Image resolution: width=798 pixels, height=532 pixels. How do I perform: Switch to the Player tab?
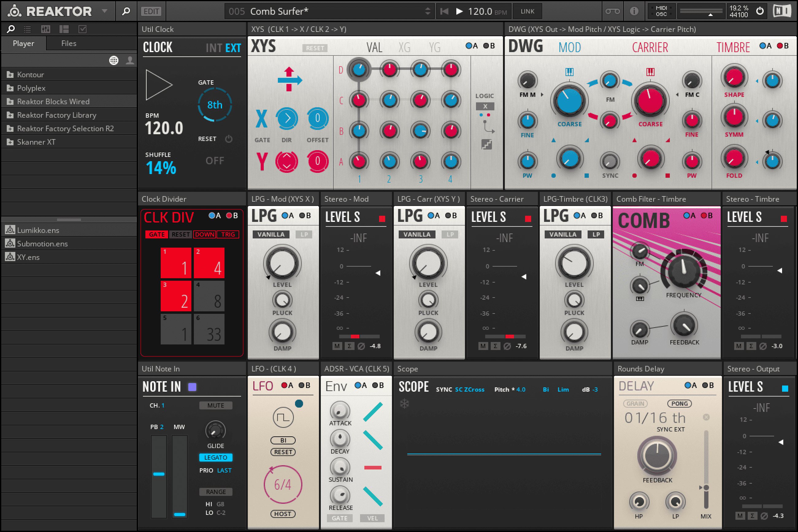(23, 44)
